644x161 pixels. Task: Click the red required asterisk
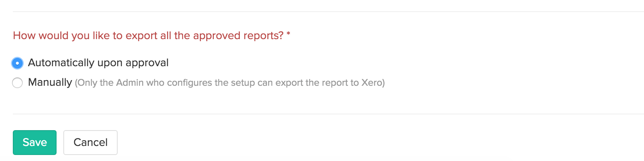288,35
